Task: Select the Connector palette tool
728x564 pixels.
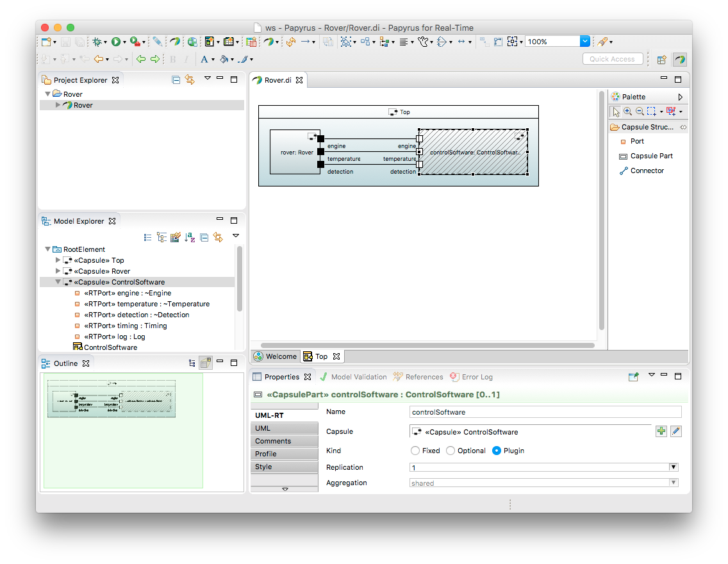Action: click(641, 171)
